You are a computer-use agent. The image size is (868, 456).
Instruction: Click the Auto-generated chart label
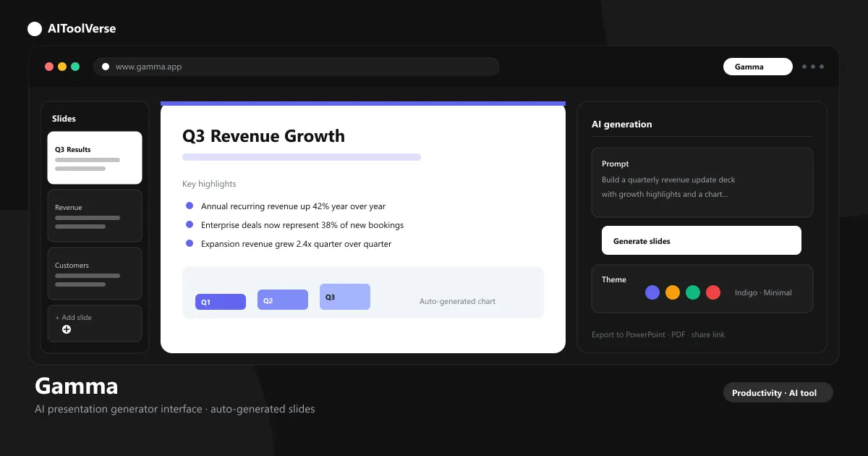[x=457, y=301]
